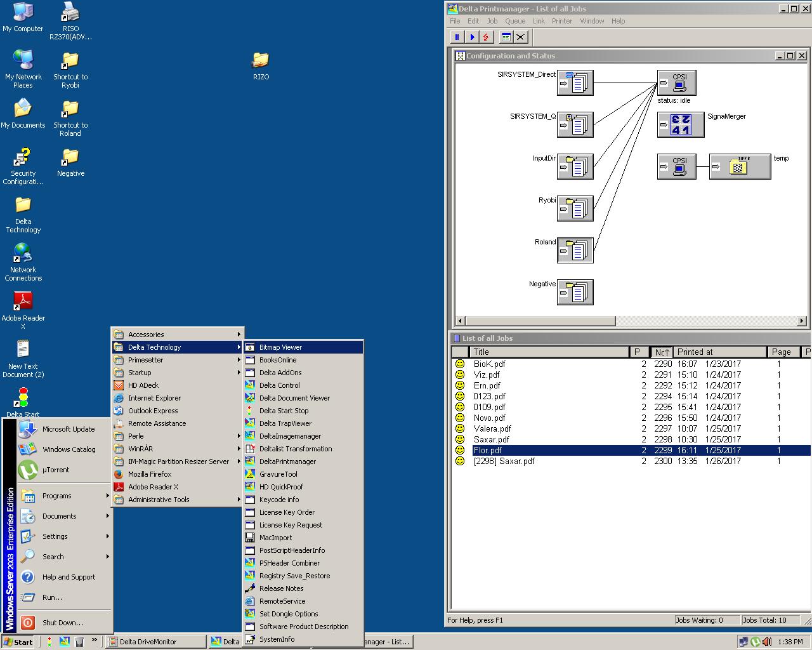Open µTorrent from Start menu
The height and width of the screenshot is (650, 812).
[64, 470]
